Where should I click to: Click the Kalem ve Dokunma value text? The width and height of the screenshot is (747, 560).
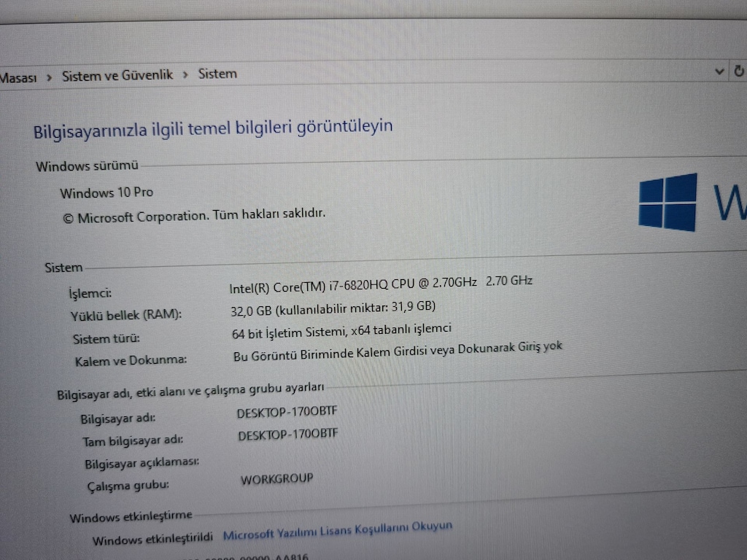(398, 351)
